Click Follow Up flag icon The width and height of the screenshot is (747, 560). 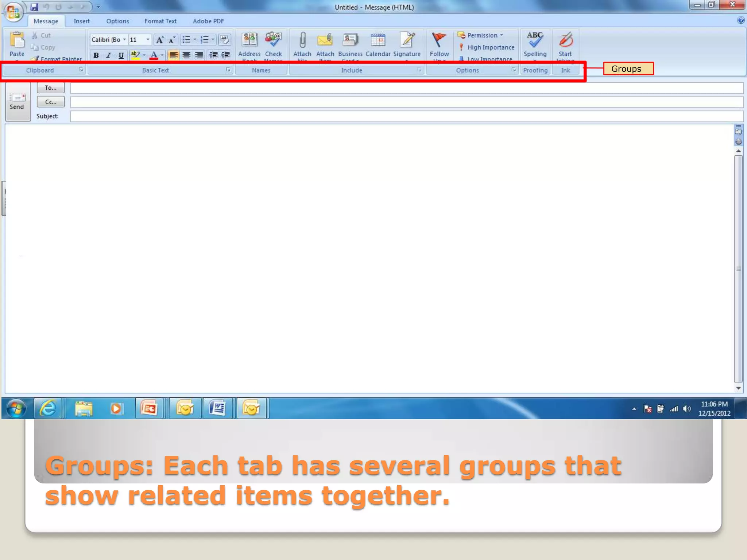[x=439, y=40]
